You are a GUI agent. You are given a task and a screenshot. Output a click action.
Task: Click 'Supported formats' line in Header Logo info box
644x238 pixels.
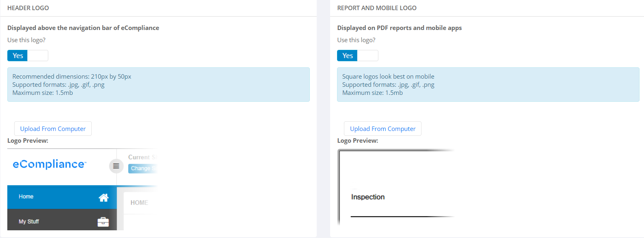pyautogui.click(x=58, y=85)
